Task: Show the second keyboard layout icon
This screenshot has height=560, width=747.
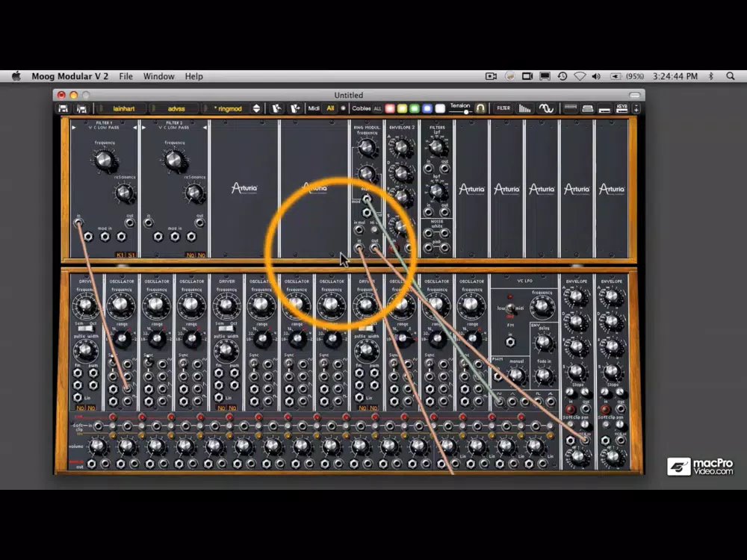Action: click(x=587, y=108)
